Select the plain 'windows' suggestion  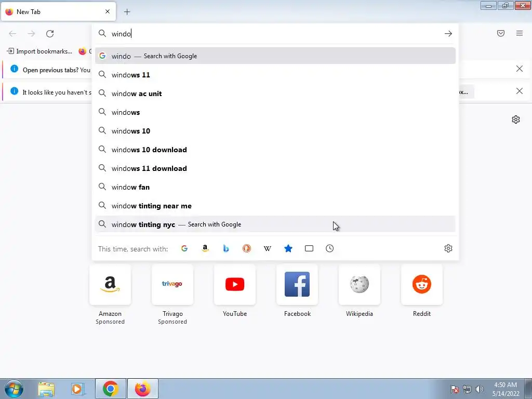coord(275,112)
